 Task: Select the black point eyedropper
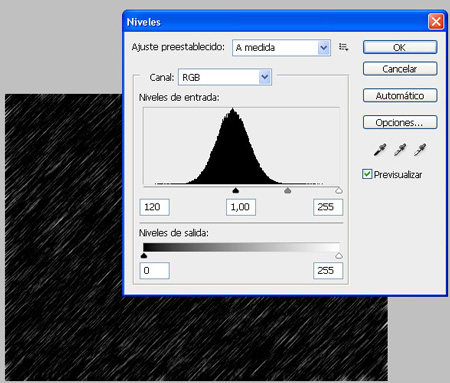point(380,150)
